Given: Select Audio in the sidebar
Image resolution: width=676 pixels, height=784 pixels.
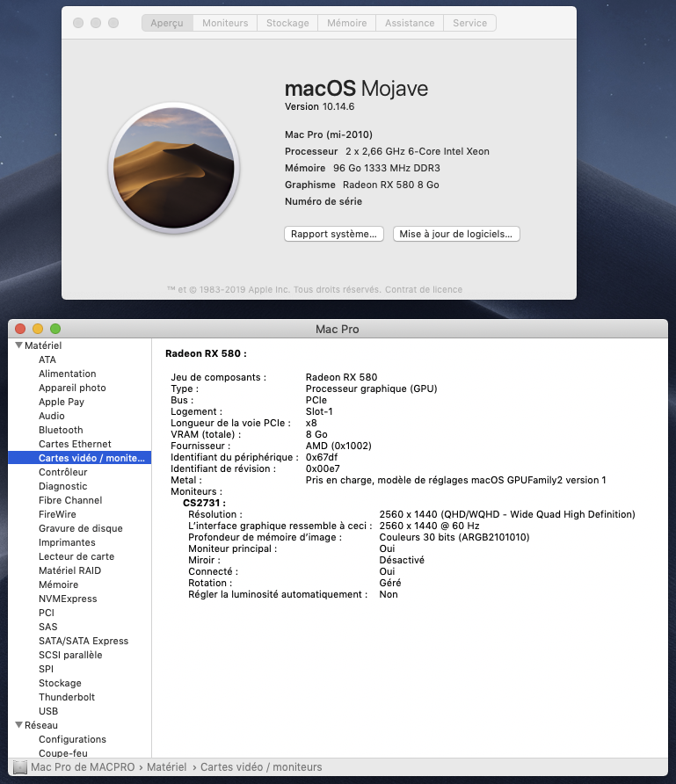Looking at the screenshot, I should pyautogui.click(x=52, y=416).
